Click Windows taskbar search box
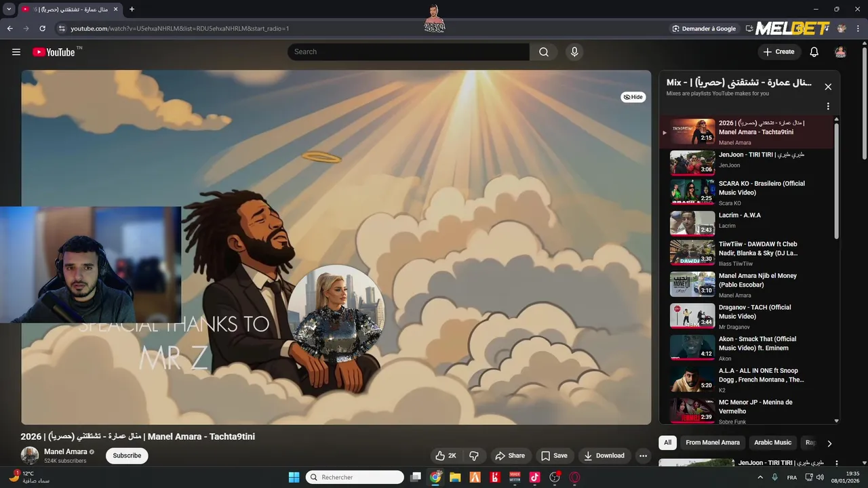The width and height of the screenshot is (868, 488). (x=355, y=477)
